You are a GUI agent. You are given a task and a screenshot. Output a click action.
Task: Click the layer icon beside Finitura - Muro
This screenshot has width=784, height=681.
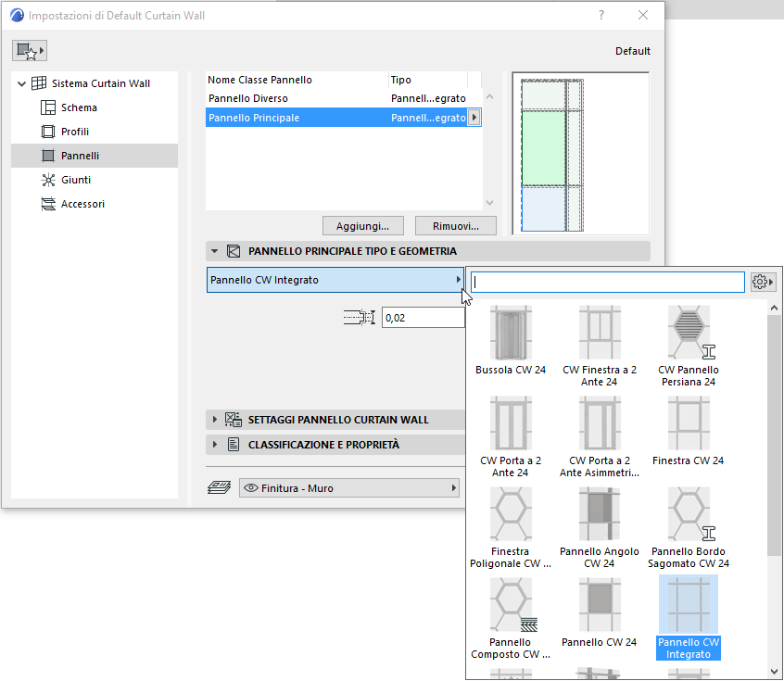(x=219, y=487)
